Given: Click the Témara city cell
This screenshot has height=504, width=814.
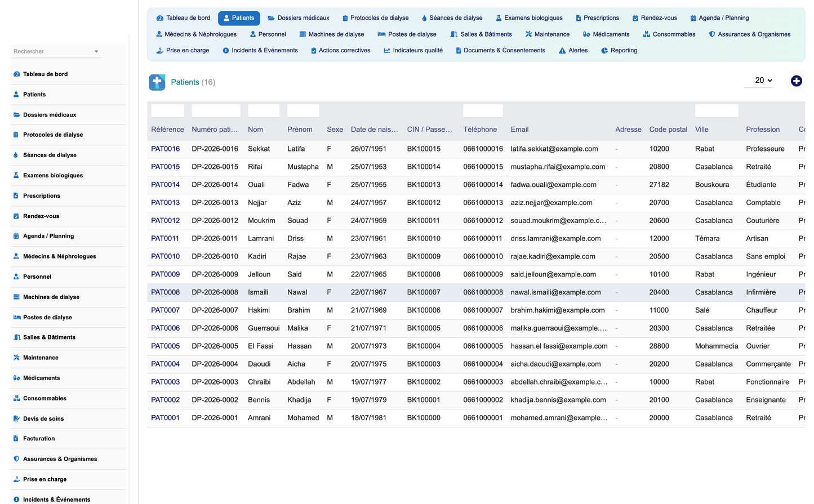Looking at the screenshot, I should pyautogui.click(x=708, y=239).
